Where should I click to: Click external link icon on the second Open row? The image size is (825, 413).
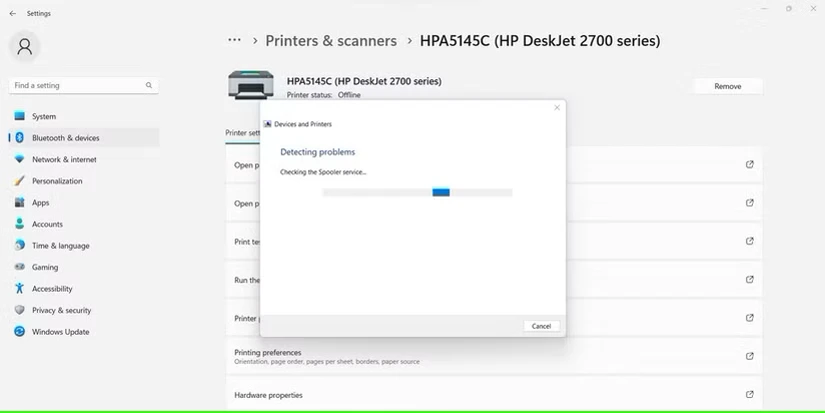click(x=750, y=203)
